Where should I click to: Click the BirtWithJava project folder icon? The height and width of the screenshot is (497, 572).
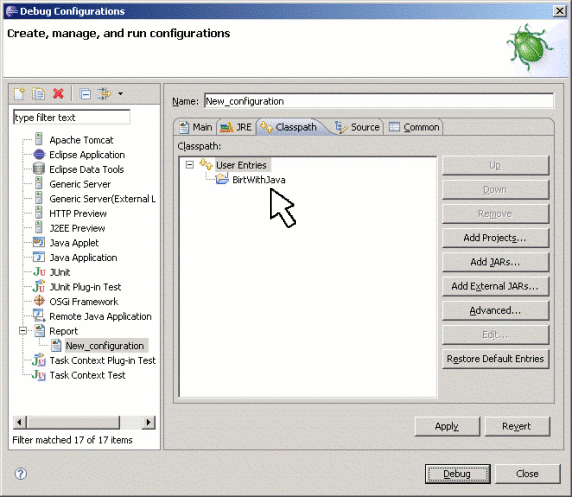click(x=222, y=179)
